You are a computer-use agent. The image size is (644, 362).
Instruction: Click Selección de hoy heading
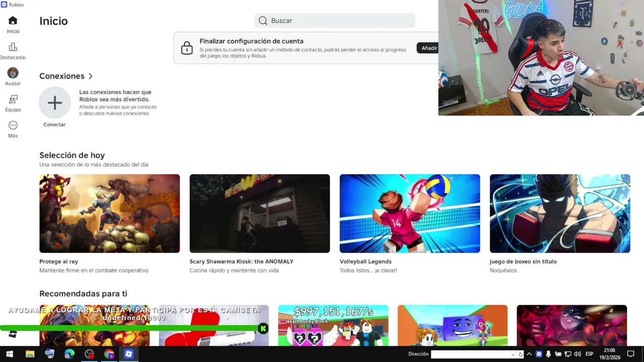tap(72, 155)
